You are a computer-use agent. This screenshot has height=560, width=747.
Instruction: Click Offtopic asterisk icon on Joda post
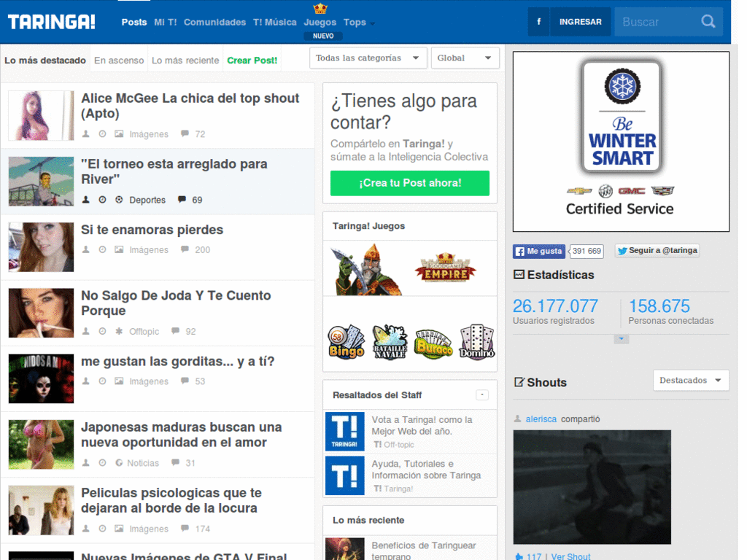click(x=119, y=331)
